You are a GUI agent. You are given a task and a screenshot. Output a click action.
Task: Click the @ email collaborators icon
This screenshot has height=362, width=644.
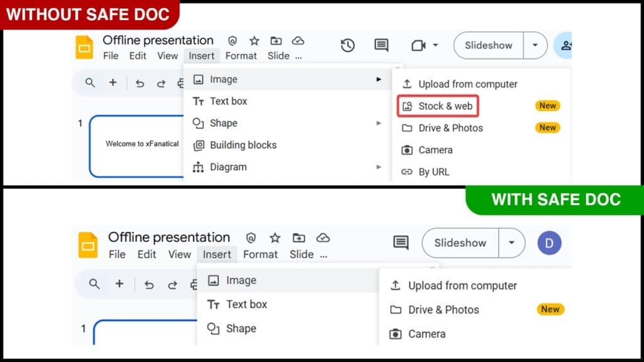(232, 40)
